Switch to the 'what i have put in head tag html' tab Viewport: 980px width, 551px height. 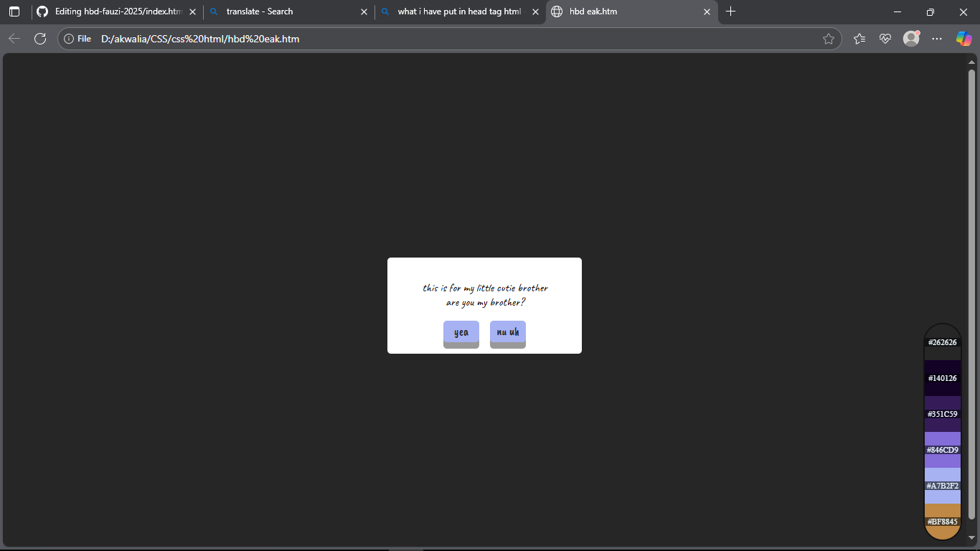coord(460,11)
